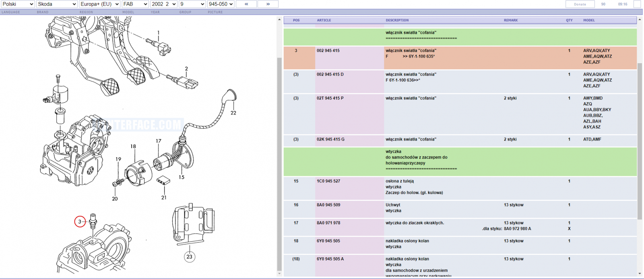
Task: Click the circled 23 callout in the diagram
Action: click(x=190, y=256)
